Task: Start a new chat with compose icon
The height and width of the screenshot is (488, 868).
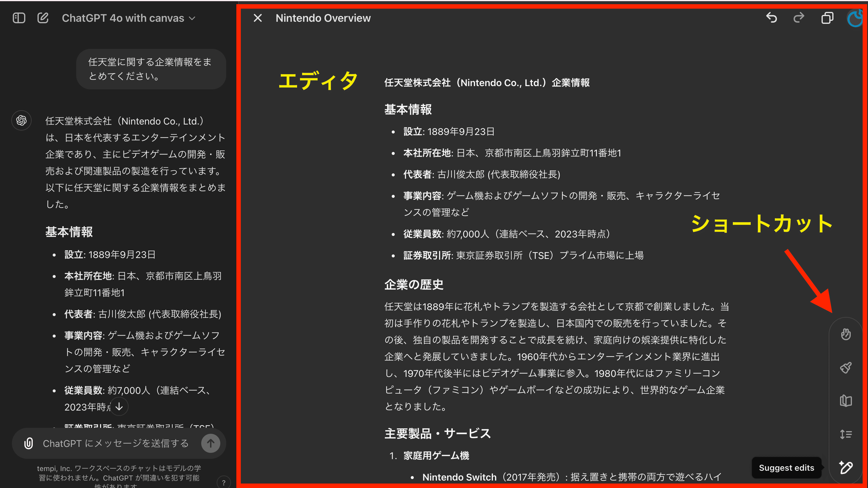Action: (43, 18)
